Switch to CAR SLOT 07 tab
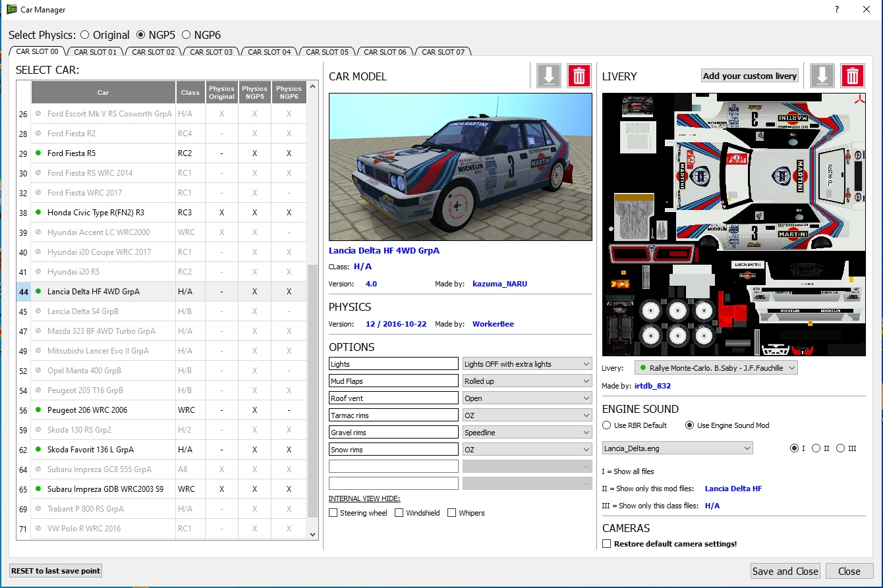This screenshot has width=883, height=588. (x=443, y=52)
